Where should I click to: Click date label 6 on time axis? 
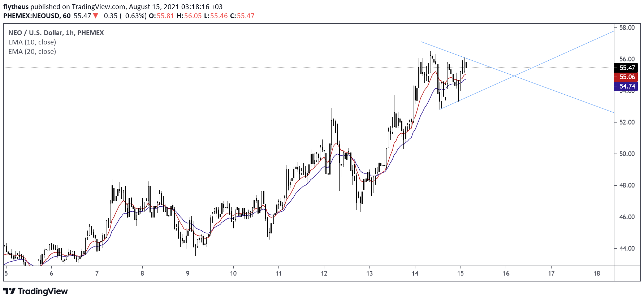pos(51,273)
